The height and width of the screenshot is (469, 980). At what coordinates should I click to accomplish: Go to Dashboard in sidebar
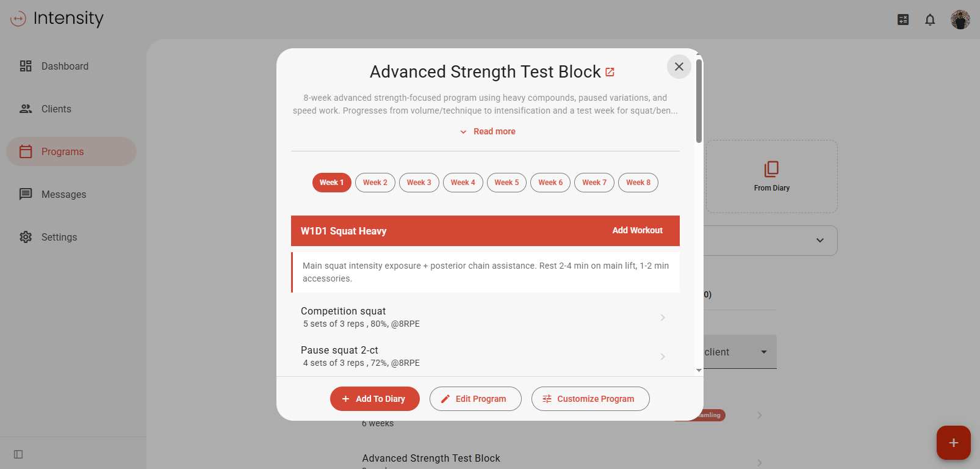[65, 66]
